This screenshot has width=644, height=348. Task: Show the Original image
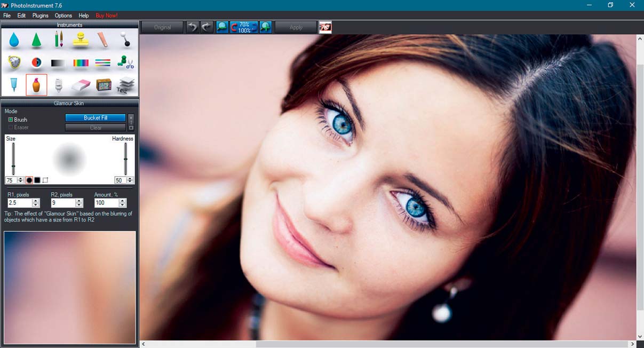click(x=163, y=27)
